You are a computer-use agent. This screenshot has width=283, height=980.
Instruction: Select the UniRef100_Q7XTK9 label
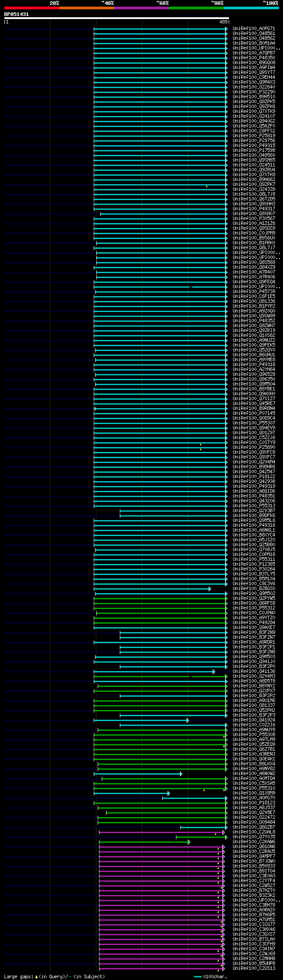pyautogui.click(x=254, y=112)
